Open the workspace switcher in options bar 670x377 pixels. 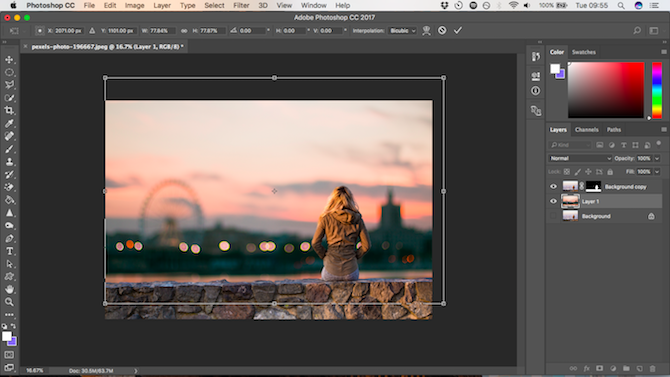pos(654,31)
